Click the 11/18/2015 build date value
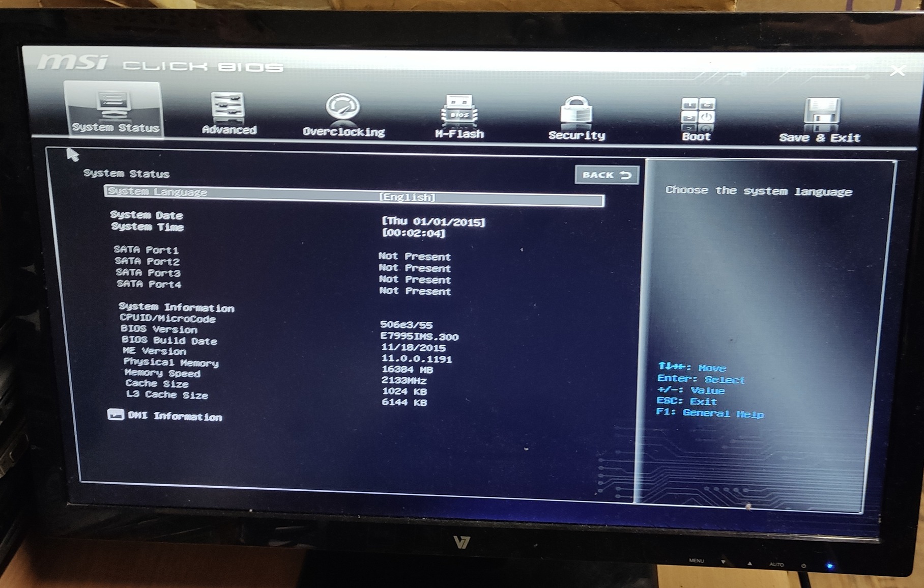Image resolution: width=924 pixels, height=588 pixels. coord(414,348)
